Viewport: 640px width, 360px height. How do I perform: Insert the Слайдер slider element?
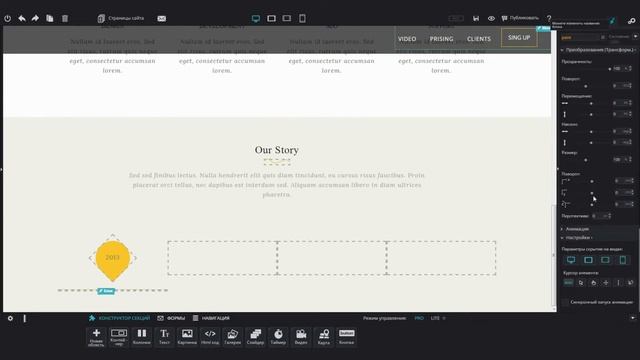(x=256, y=337)
